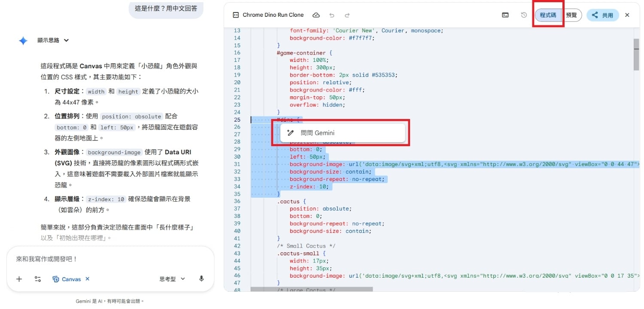The height and width of the screenshot is (309, 644).
Task: Close the Canvas panel
Action: (627, 15)
